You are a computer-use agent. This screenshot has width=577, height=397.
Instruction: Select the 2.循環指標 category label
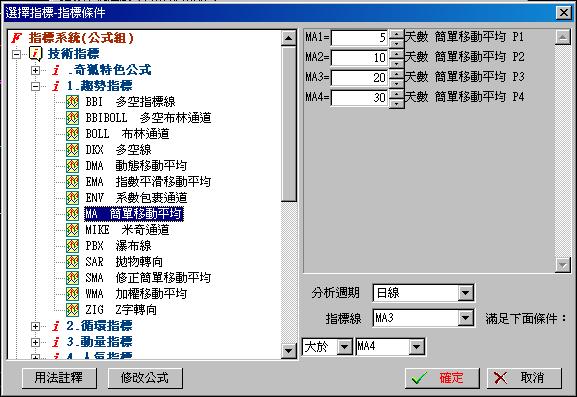[x=99, y=326]
